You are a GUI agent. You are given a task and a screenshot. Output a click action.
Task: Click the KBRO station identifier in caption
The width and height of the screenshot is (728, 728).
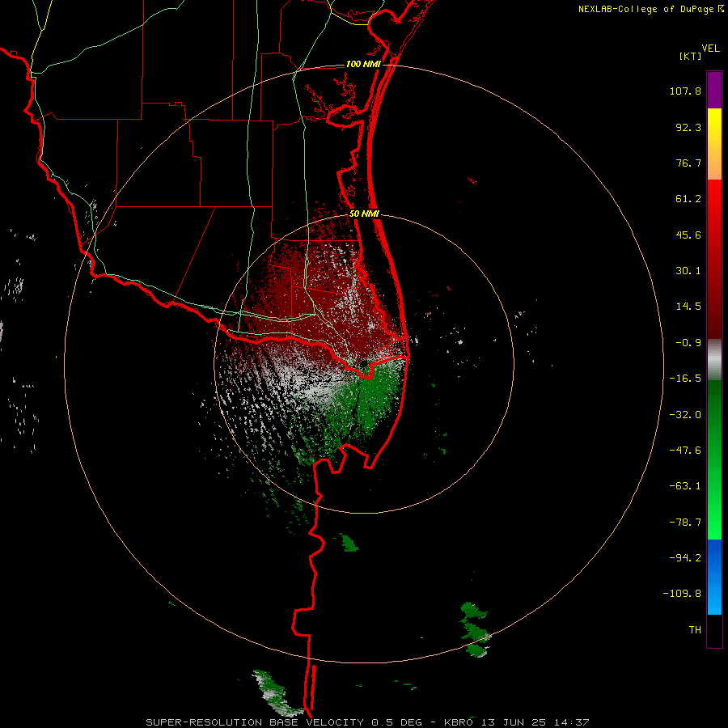(459, 722)
